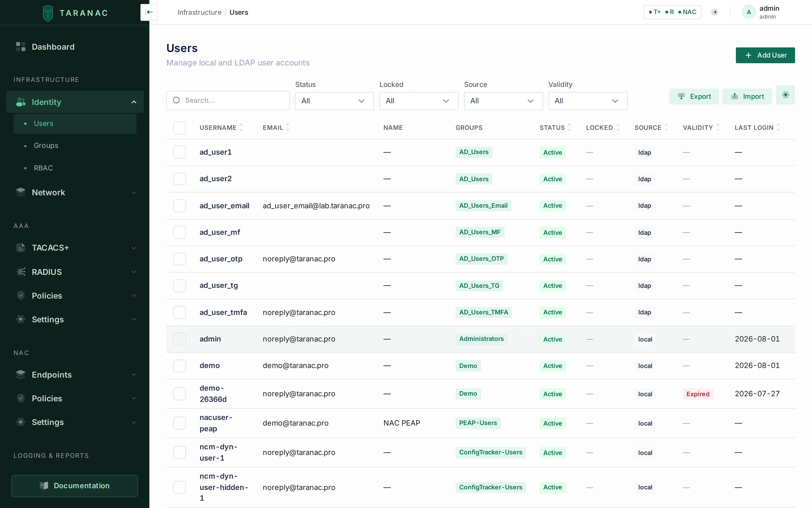Click the NAC Policies shield icon
This screenshot has height=508, width=812.
pos(21,398)
